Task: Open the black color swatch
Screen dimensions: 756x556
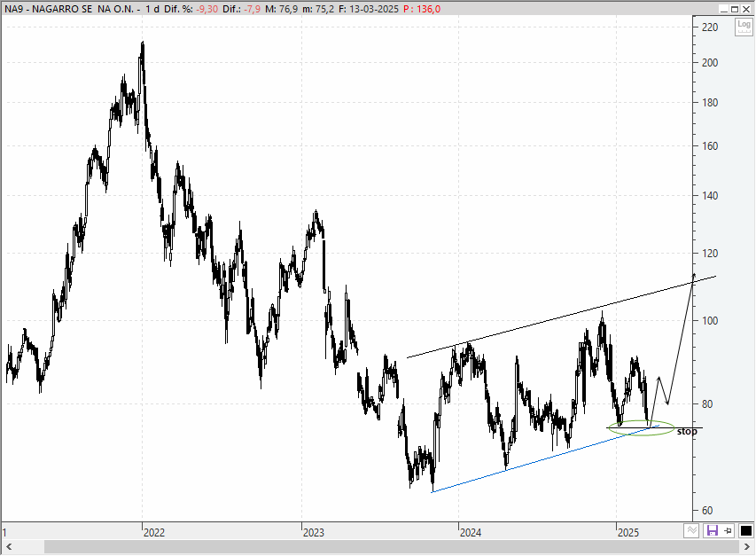Action: tap(746, 530)
